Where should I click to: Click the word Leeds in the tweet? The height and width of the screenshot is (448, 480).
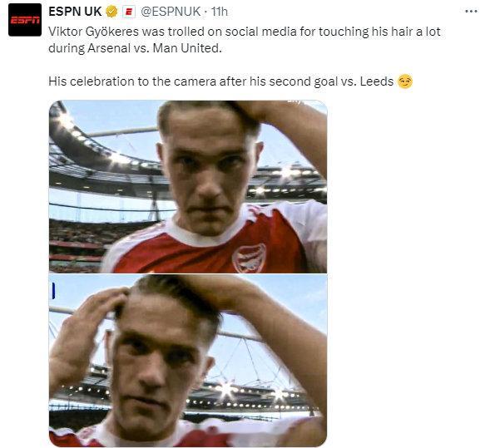[x=377, y=81]
